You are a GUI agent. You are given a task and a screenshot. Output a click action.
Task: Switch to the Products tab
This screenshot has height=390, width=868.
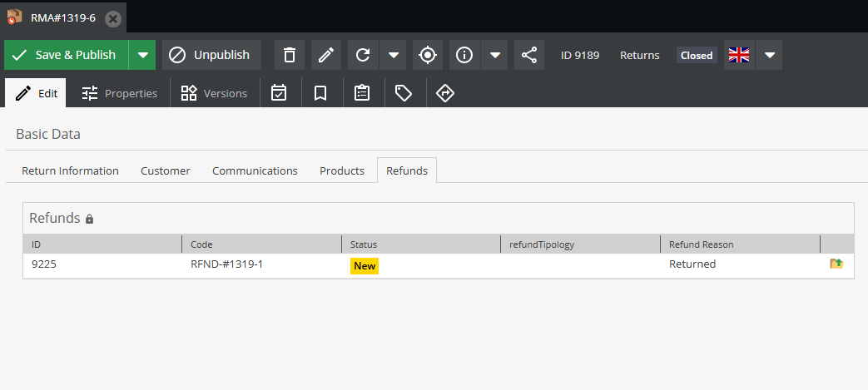tap(342, 170)
